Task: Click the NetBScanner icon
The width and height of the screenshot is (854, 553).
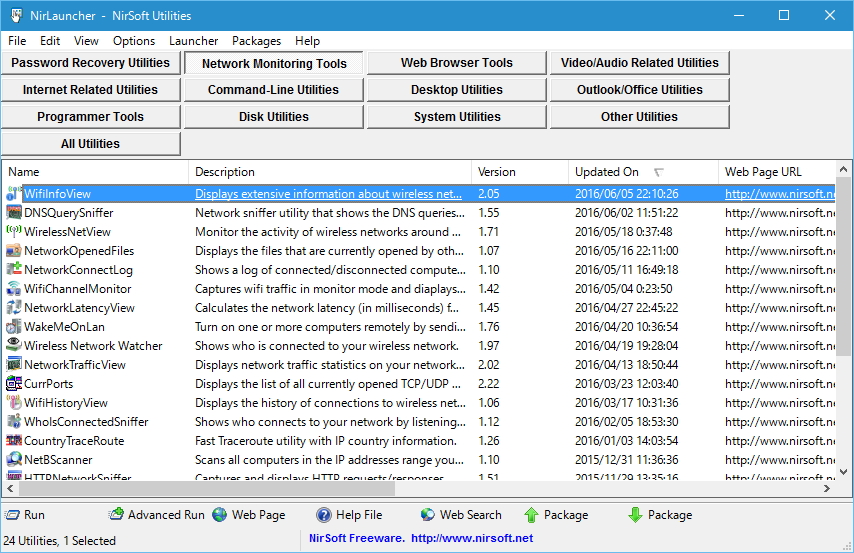Action: point(14,460)
